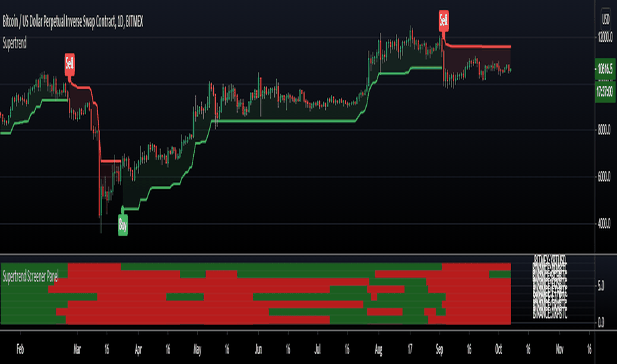Viewport: 617px width, 364px height.
Task: Click the 4000.0 price axis label
Action: click(x=604, y=224)
